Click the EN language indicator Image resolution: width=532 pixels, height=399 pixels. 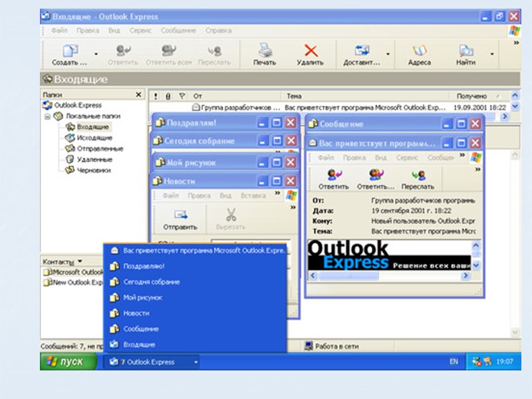pyautogui.click(x=454, y=362)
